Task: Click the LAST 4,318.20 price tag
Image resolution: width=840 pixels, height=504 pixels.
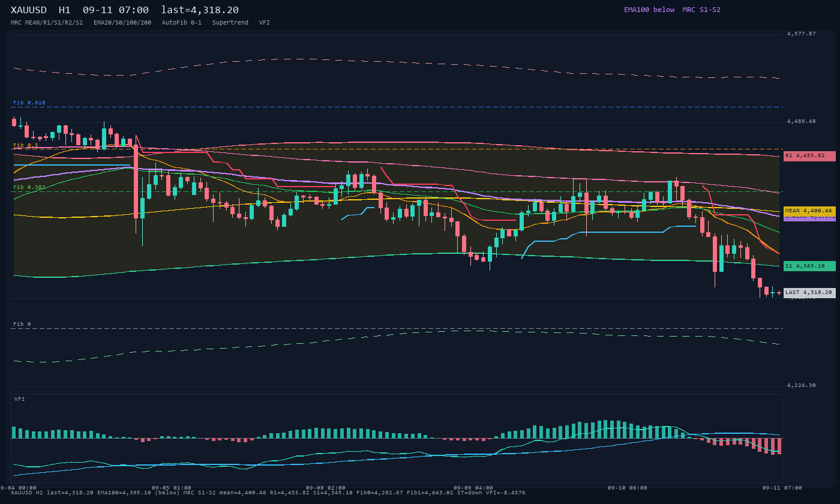Action: click(x=809, y=293)
